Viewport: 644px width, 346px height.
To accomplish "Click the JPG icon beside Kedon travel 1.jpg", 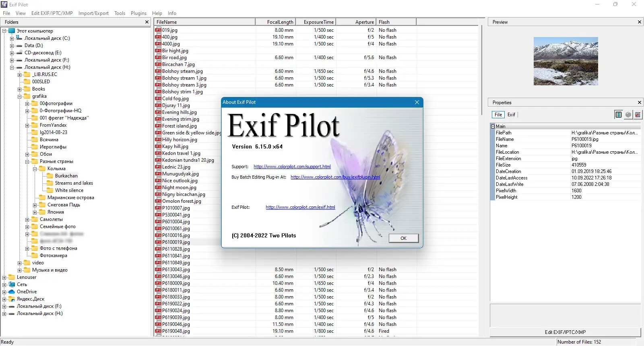I will pyautogui.click(x=158, y=153).
